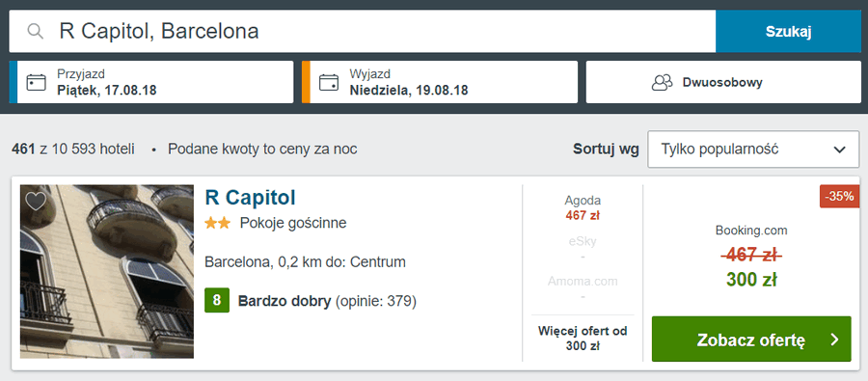
Task: Expand sort options via chevron arrow
Action: [x=840, y=150]
